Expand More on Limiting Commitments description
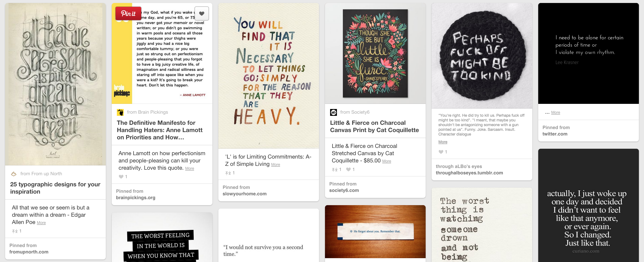 276,165
